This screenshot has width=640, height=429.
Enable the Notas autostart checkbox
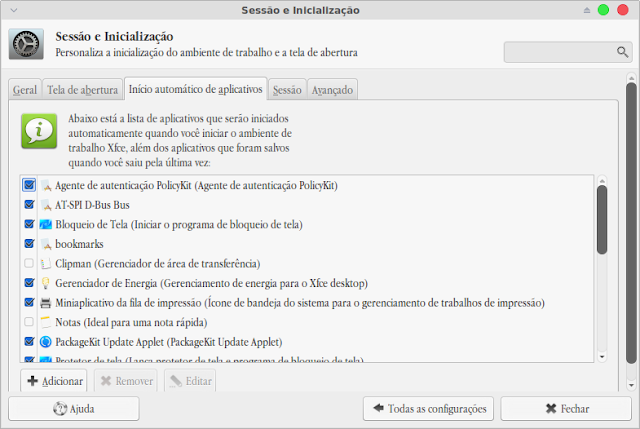29,322
